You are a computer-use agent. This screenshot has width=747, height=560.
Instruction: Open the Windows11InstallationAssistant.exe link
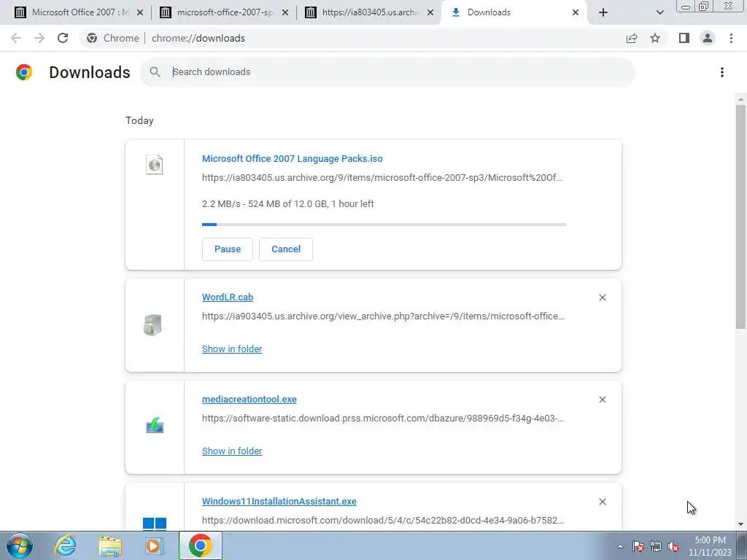(x=279, y=502)
